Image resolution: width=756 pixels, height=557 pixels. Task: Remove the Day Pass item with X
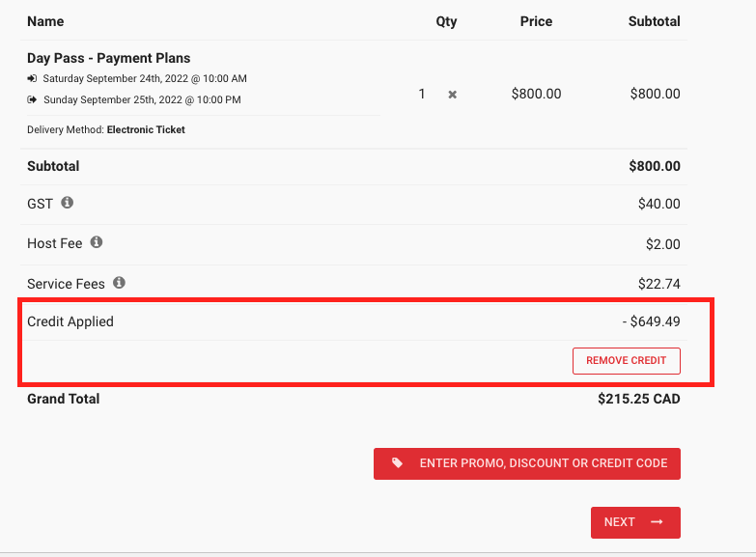(x=452, y=94)
